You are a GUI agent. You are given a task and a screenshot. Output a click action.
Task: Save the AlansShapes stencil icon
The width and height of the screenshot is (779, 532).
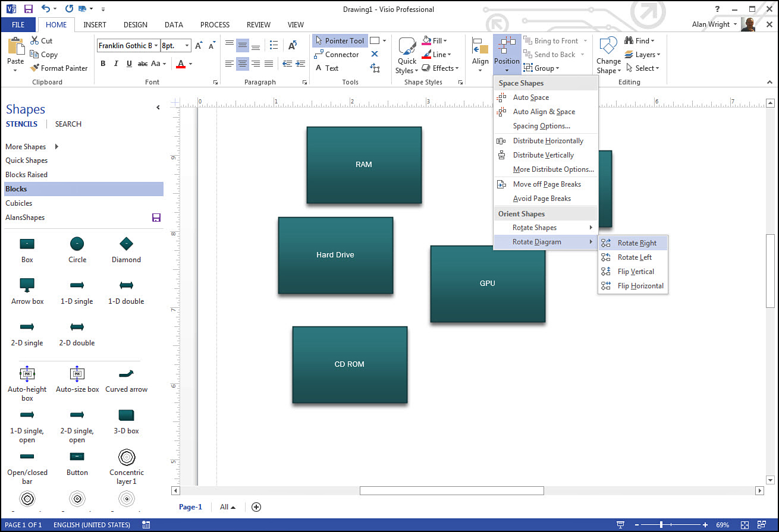(x=156, y=218)
